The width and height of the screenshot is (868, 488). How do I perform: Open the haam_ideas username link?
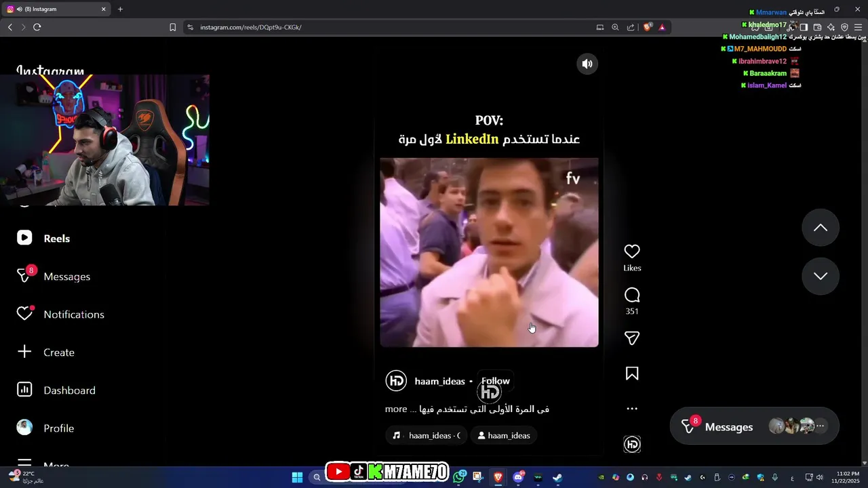click(440, 381)
